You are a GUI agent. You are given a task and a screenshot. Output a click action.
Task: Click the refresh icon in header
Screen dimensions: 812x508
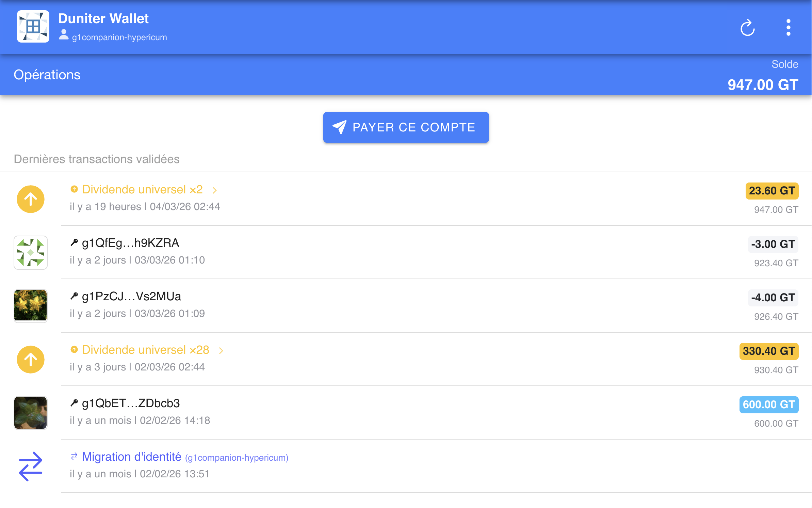pyautogui.click(x=747, y=28)
